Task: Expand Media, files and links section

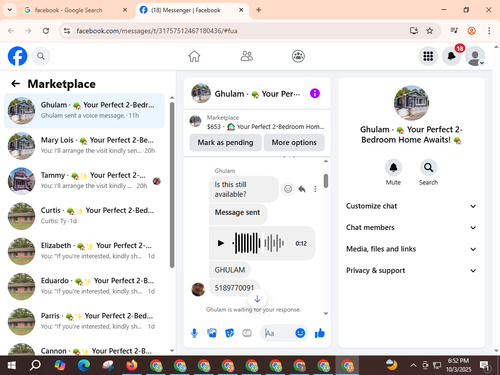Action: point(411,249)
